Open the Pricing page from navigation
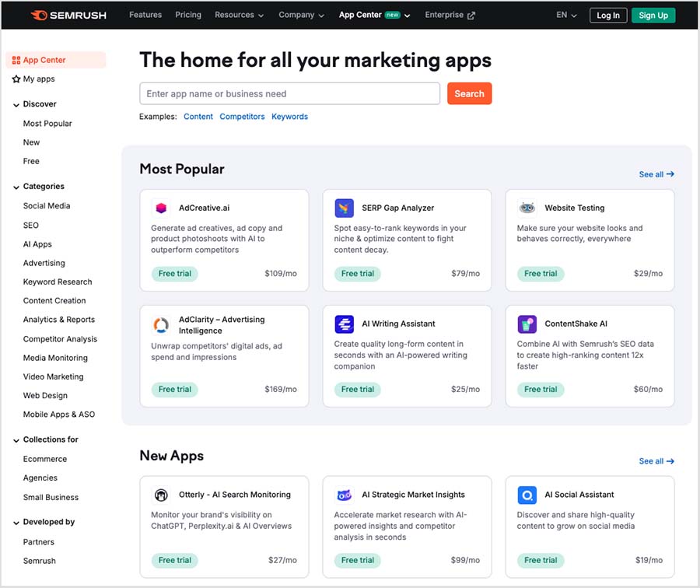700x588 pixels. [x=188, y=15]
